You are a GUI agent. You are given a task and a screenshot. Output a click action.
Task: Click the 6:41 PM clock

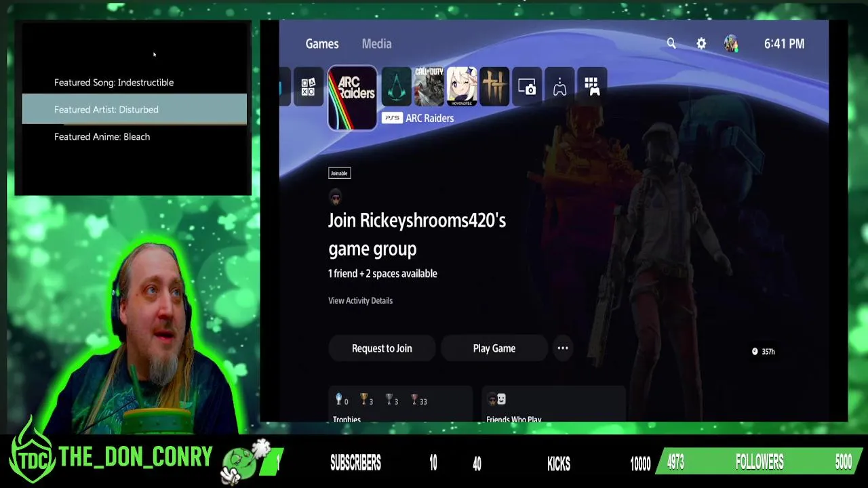coord(784,43)
